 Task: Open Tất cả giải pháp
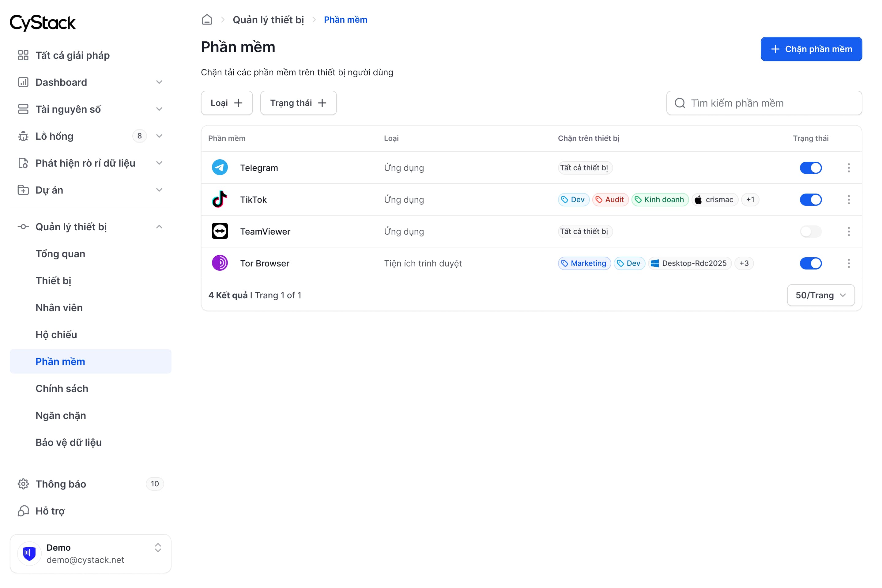point(72,55)
